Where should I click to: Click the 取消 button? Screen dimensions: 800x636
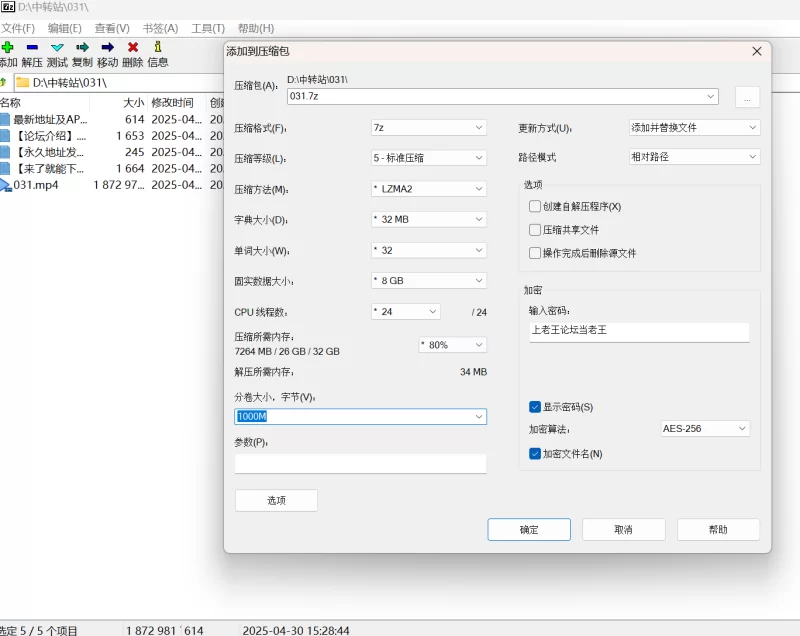623,530
